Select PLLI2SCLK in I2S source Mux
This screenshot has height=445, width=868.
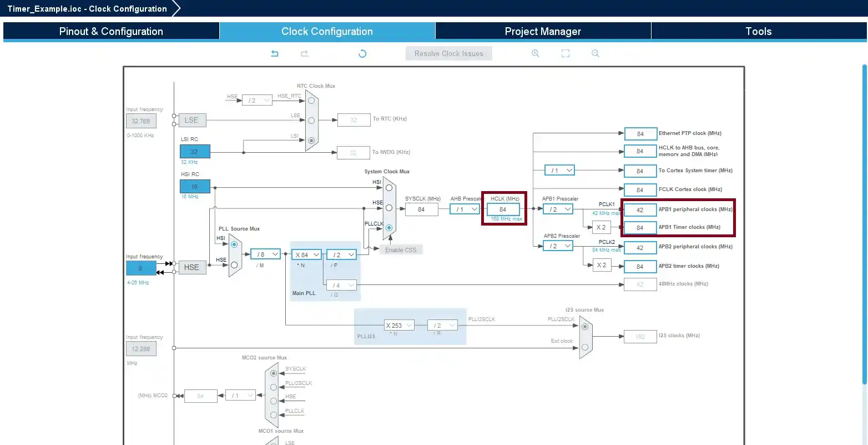coord(585,327)
